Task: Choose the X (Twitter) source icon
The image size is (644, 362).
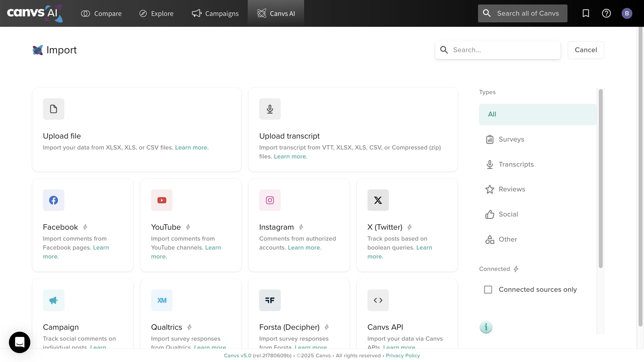Action: (x=378, y=200)
